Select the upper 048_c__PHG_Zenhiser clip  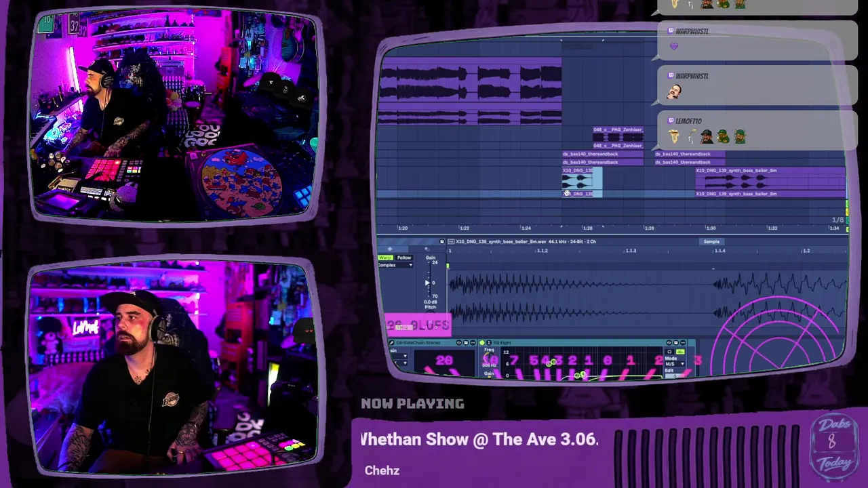(x=618, y=134)
